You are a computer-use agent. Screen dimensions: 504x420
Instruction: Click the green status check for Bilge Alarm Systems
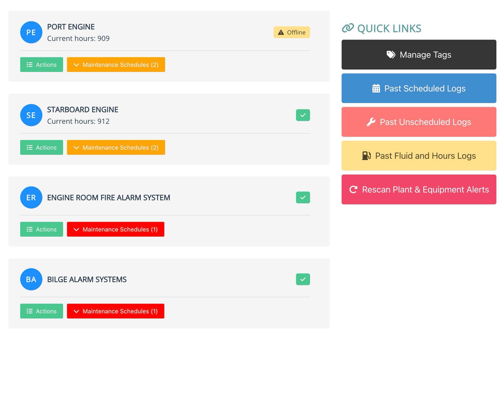[x=303, y=279]
